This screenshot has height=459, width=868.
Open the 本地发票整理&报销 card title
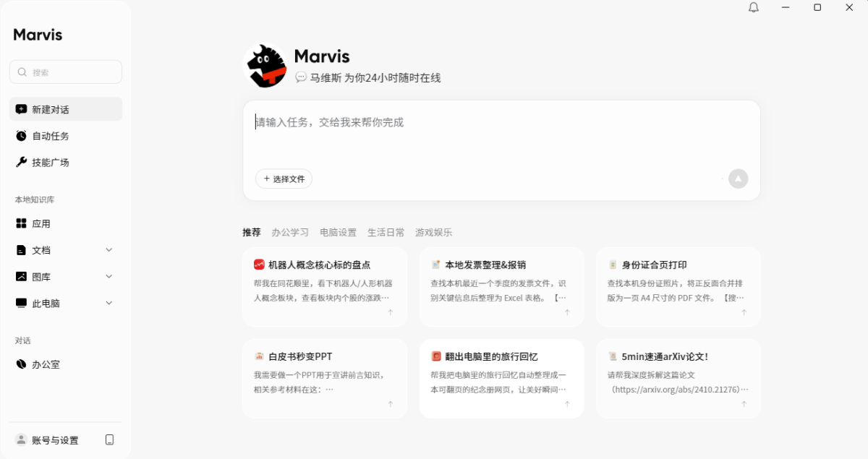(x=485, y=265)
